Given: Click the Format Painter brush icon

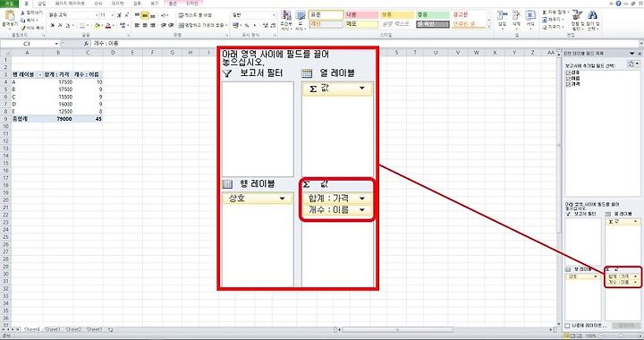Looking at the screenshot, I should click(23, 28).
